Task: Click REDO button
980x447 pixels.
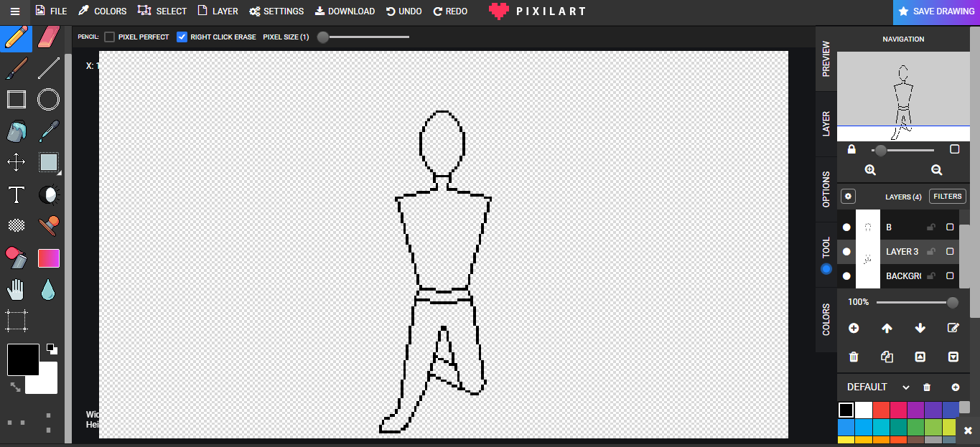Action: (450, 11)
